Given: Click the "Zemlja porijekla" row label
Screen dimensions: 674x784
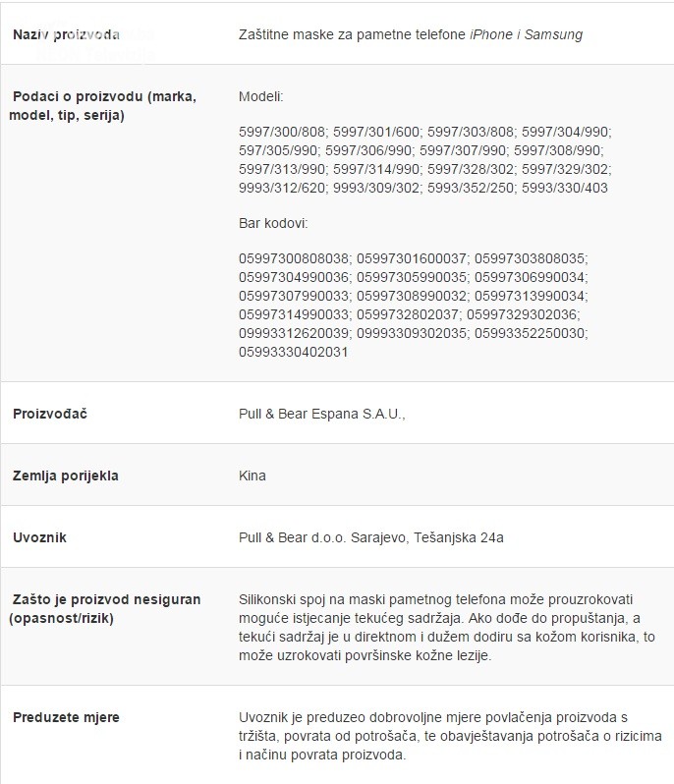Looking at the screenshot, I should (x=66, y=476).
